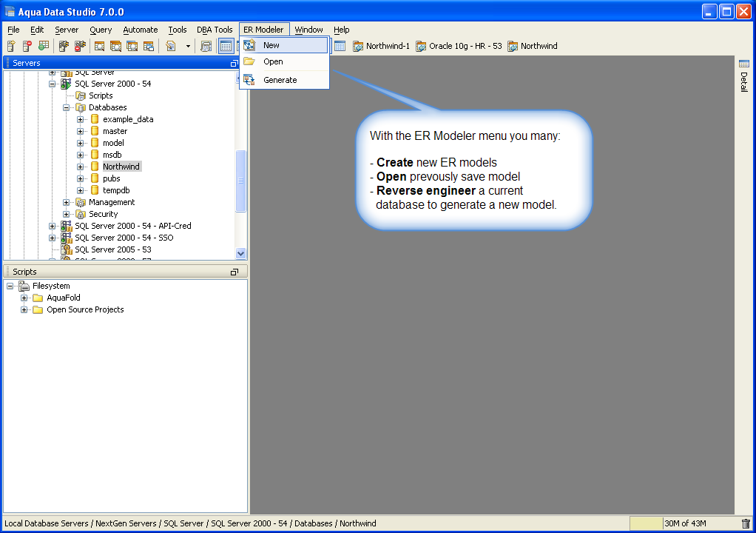
Task: Click the Open folder icon in menu
Action: click(249, 61)
